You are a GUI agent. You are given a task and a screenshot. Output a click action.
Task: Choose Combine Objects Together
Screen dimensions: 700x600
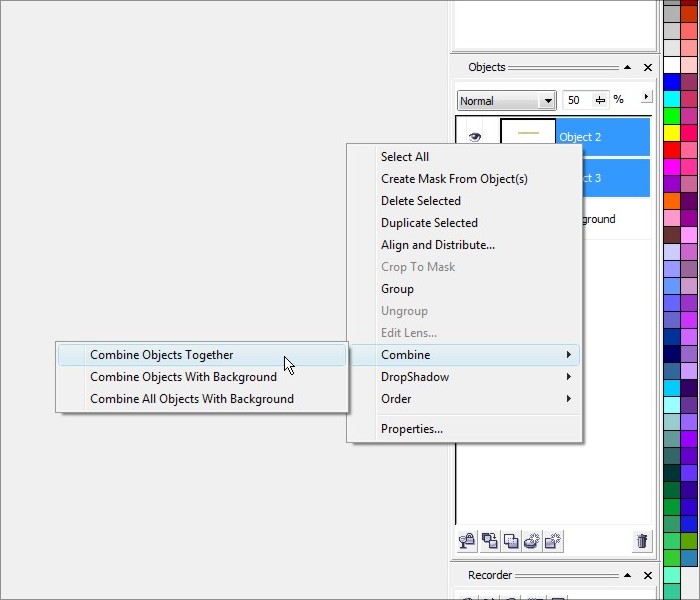tap(161, 355)
